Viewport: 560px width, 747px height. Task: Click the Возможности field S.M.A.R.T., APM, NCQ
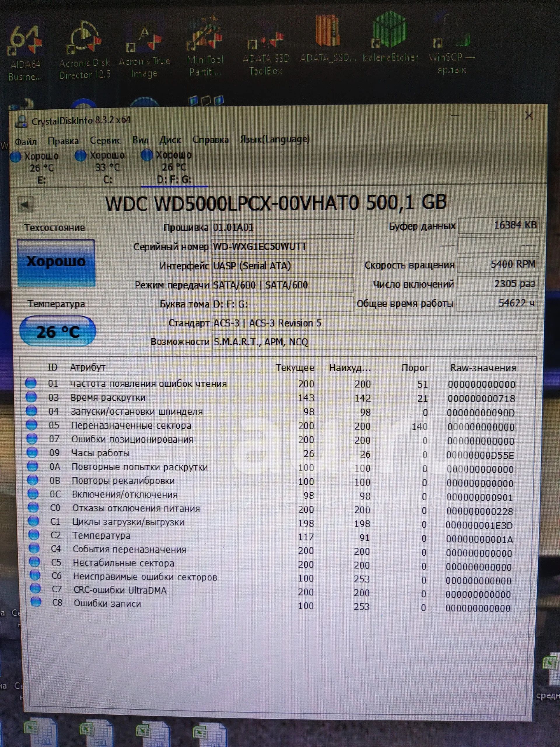tap(375, 342)
